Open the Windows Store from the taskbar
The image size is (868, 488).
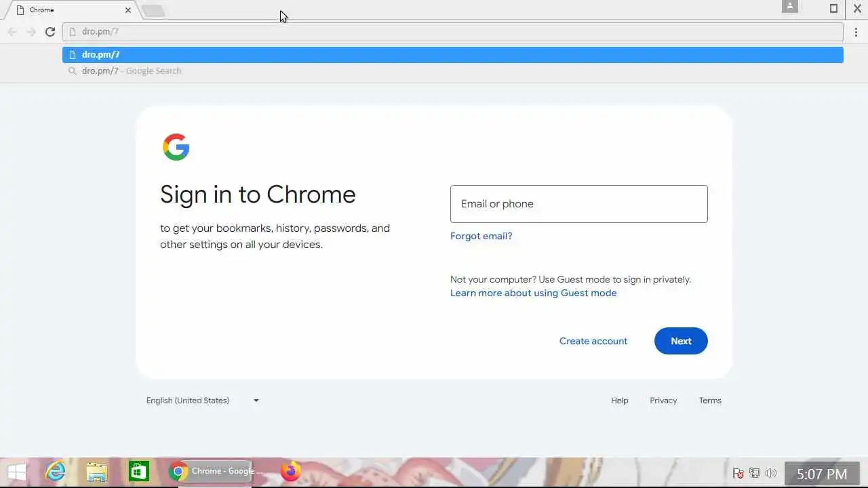tap(139, 472)
